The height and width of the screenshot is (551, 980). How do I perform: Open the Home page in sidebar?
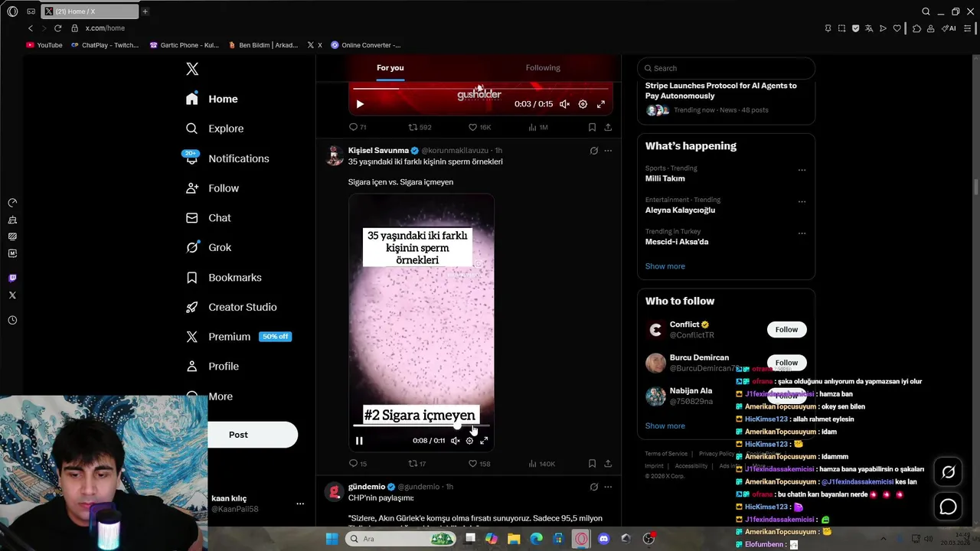coord(212,99)
